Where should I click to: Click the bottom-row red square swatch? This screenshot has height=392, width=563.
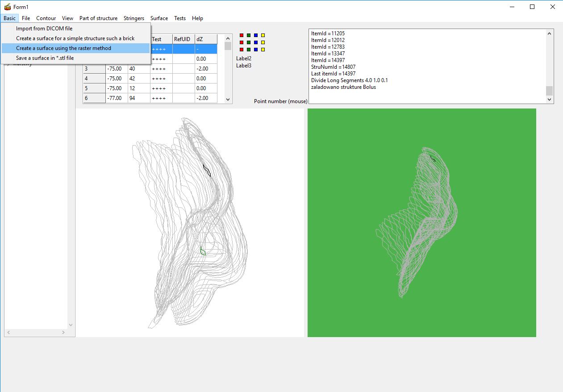click(x=242, y=50)
